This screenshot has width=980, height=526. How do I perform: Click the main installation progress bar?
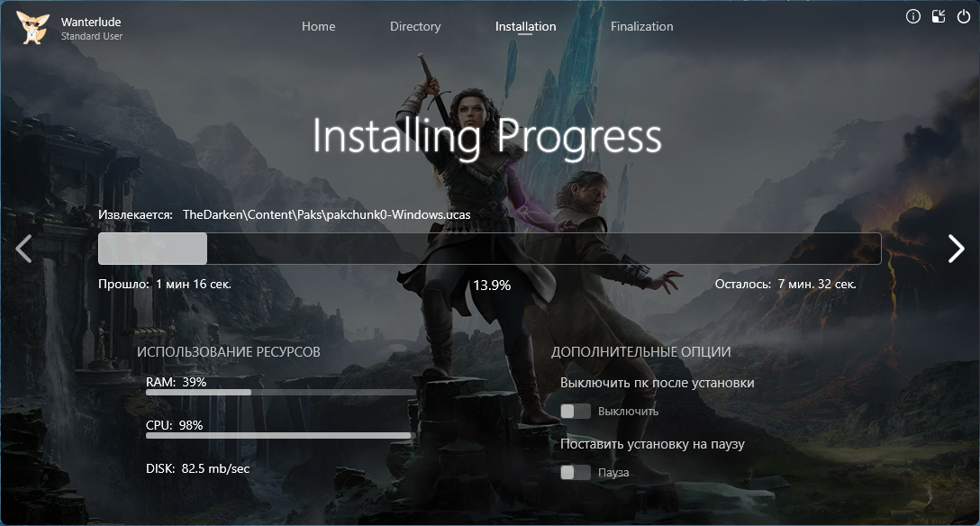point(489,249)
